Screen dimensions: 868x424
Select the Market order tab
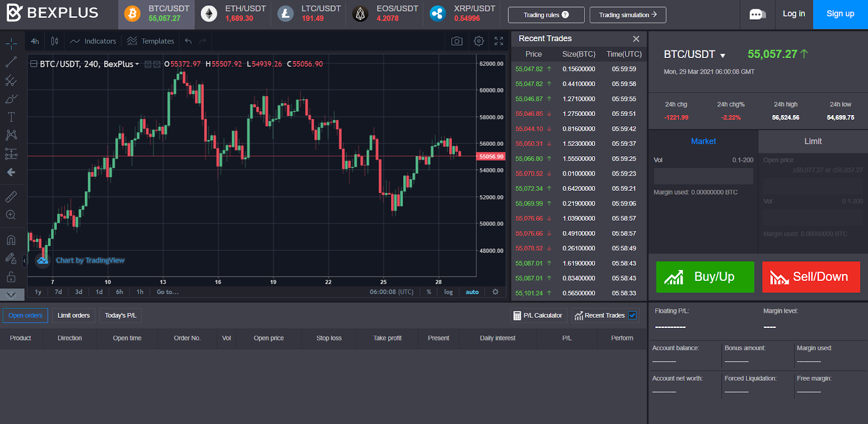pyautogui.click(x=703, y=141)
